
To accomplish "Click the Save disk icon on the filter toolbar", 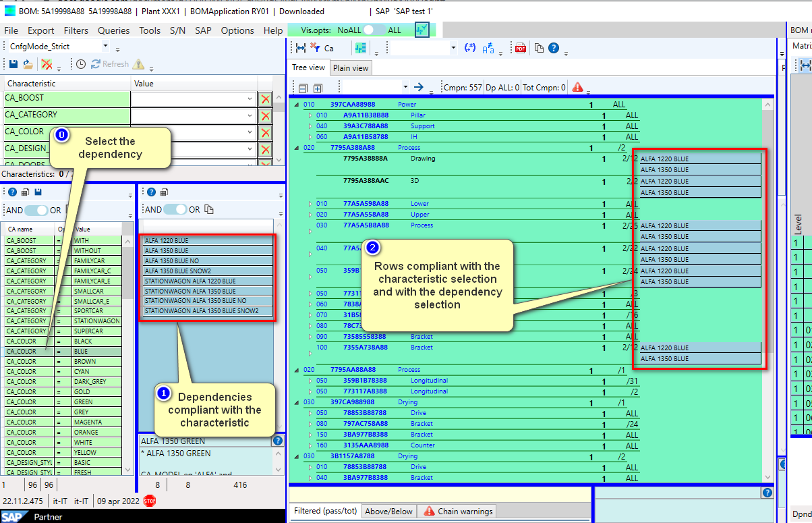I will tap(12, 63).
